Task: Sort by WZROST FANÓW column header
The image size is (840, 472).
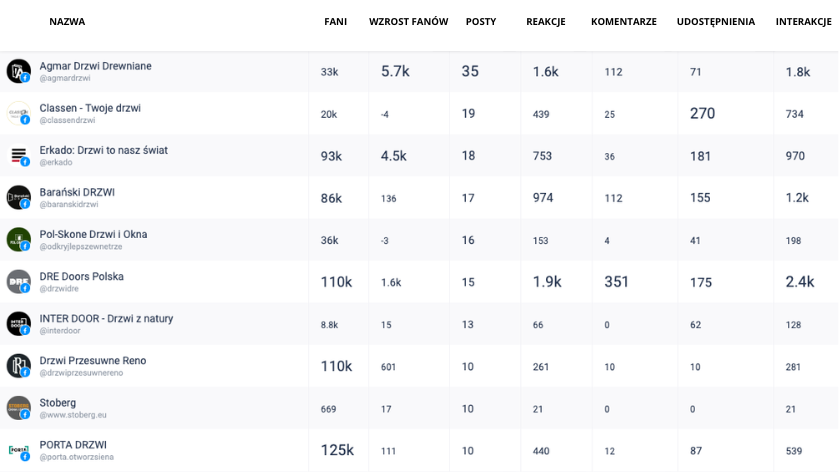Action: coord(408,21)
